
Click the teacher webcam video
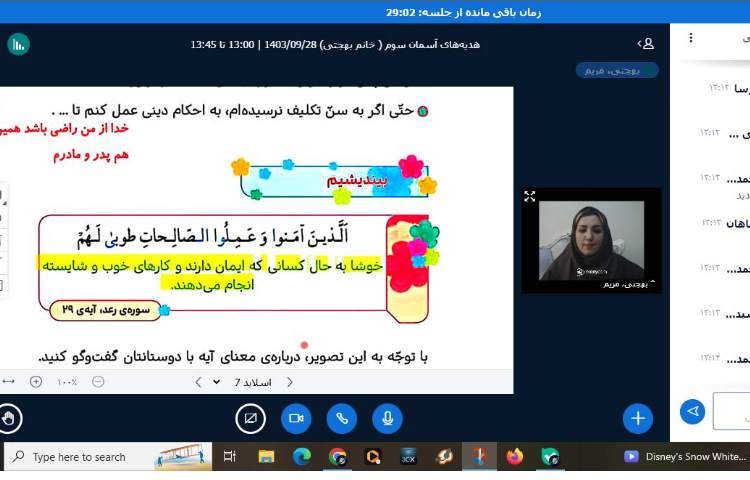[x=591, y=240]
